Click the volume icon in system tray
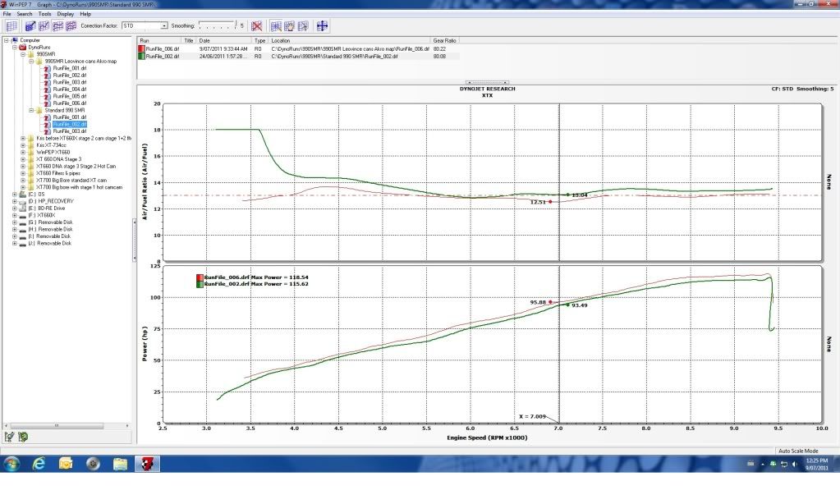The image size is (840, 504). tap(795, 465)
